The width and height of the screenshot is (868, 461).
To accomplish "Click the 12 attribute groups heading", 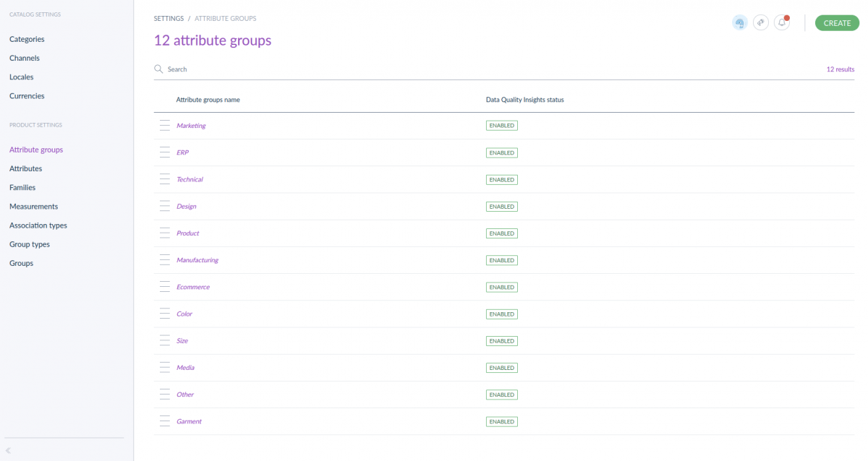I will 213,40.
